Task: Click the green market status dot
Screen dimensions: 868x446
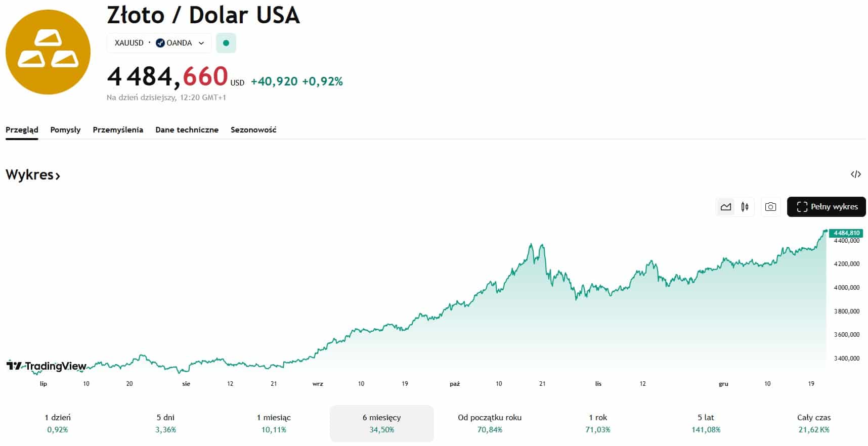Action: (x=226, y=43)
